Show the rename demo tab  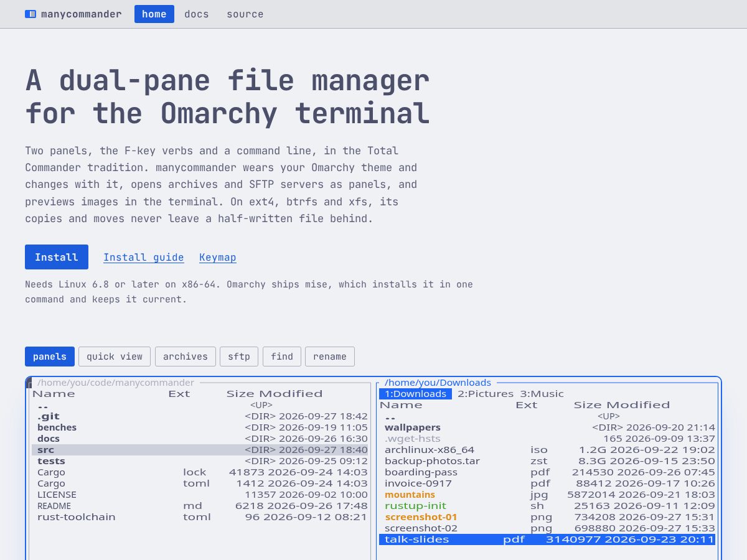click(x=330, y=357)
